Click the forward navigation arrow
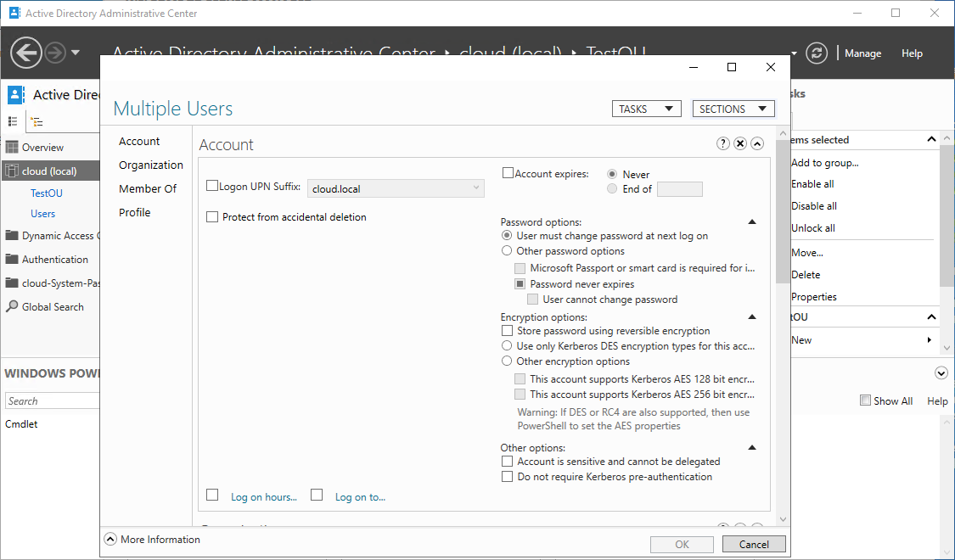The height and width of the screenshot is (560, 955). pos(55,53)
